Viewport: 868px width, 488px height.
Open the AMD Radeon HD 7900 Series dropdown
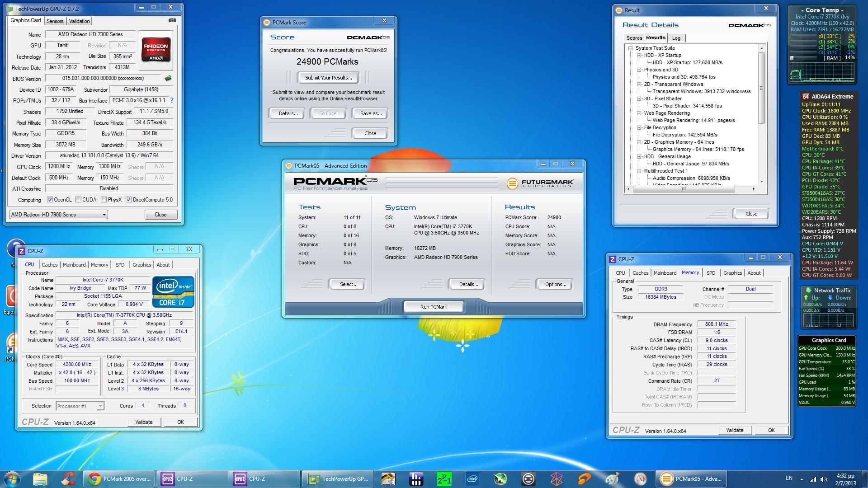coord(58,215)
